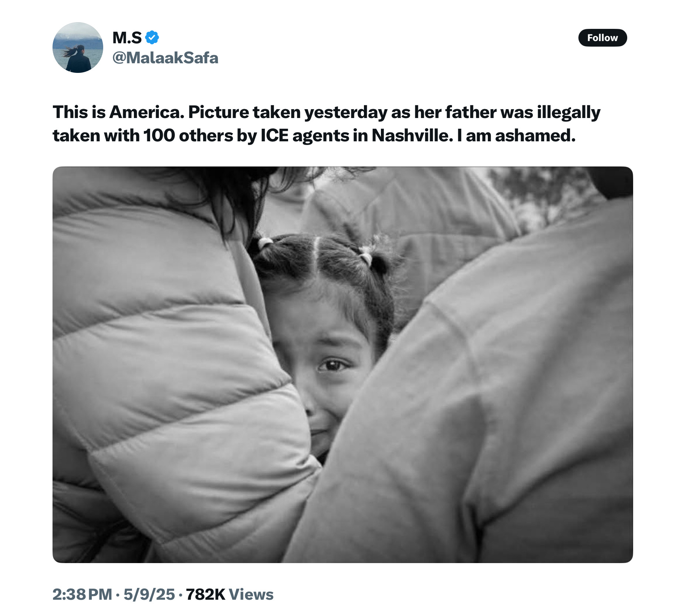Image resolution: width=679 pixels, height=616 pixels.
Task: Open the M.S profile avatar picture
Action: click(78, 47)
